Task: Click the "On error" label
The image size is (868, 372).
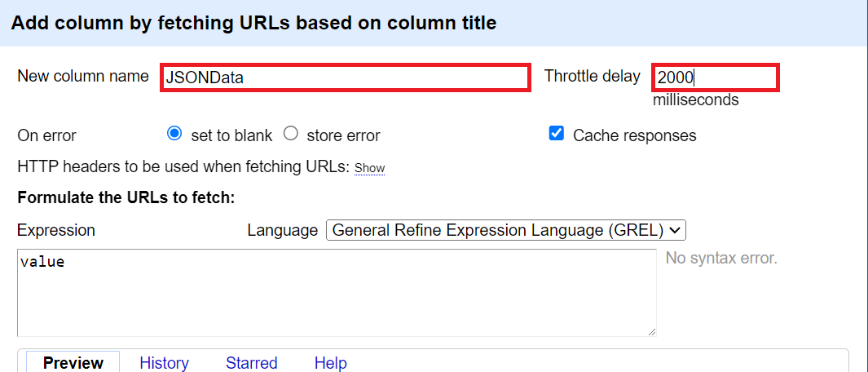Action: pyautogui.click(x=46, y=135)
